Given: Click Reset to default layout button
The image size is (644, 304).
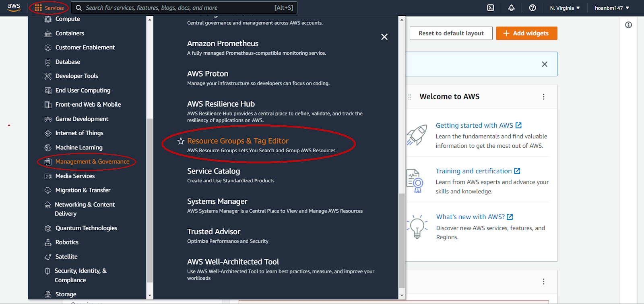Looking at the screenshot, I should point(451,33).
